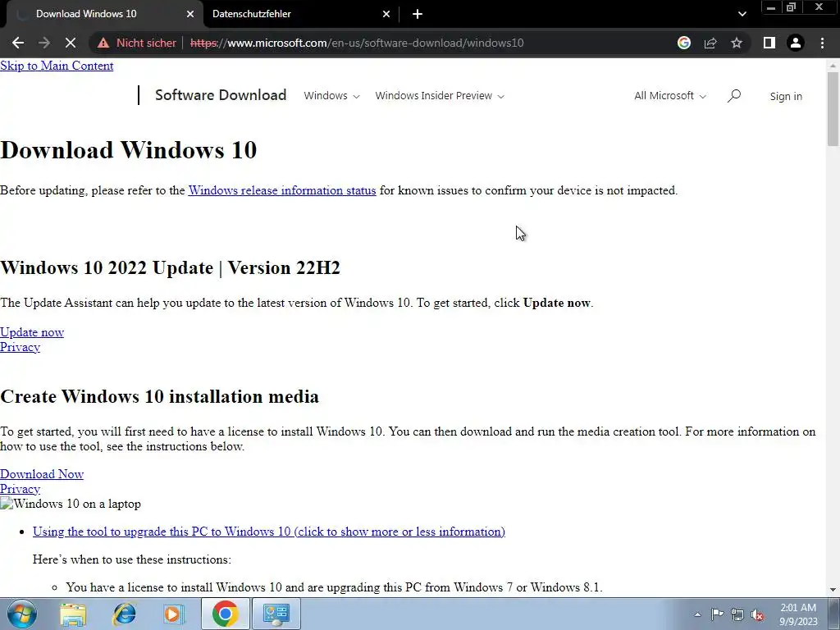Show hidden system tray icons

click(x=697, y=614)
